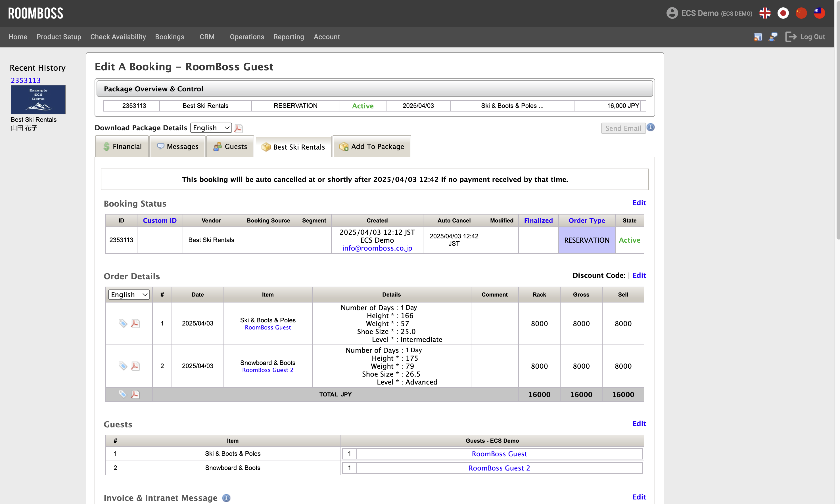Open the Add To Package tab
Viewport: 840px width, 504px height.
point(372,146)
